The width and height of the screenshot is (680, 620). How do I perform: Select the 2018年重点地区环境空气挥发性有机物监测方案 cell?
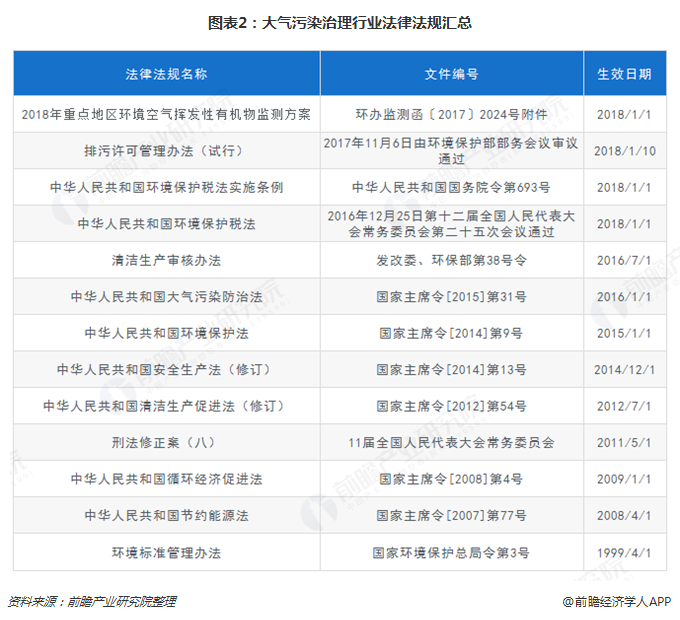coord(166,114)
